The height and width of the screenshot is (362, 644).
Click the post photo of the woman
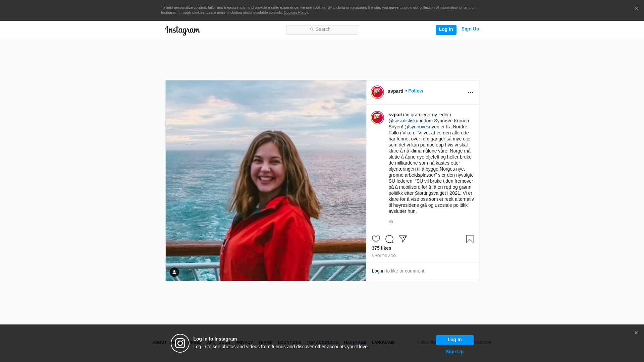[x=266, y=180]
